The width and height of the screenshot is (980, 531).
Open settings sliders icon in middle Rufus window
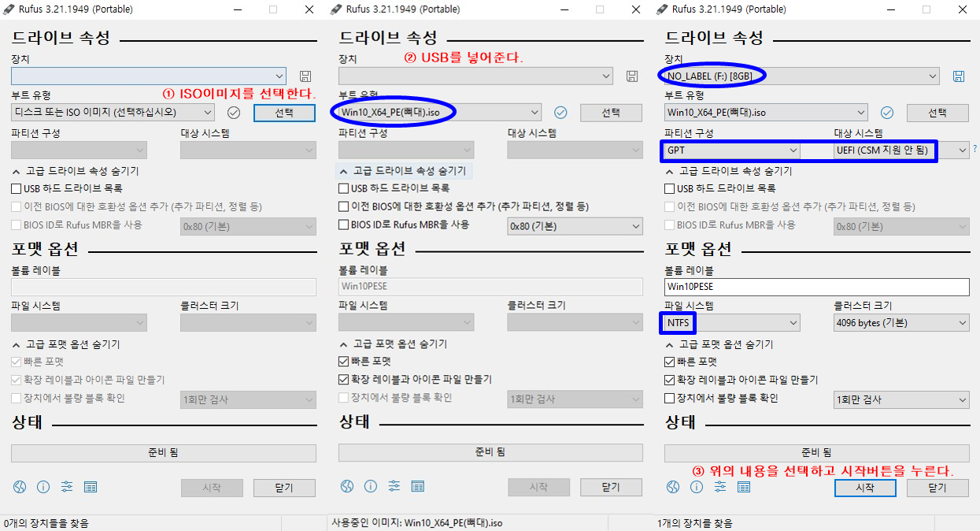click(x=394, y=487)
